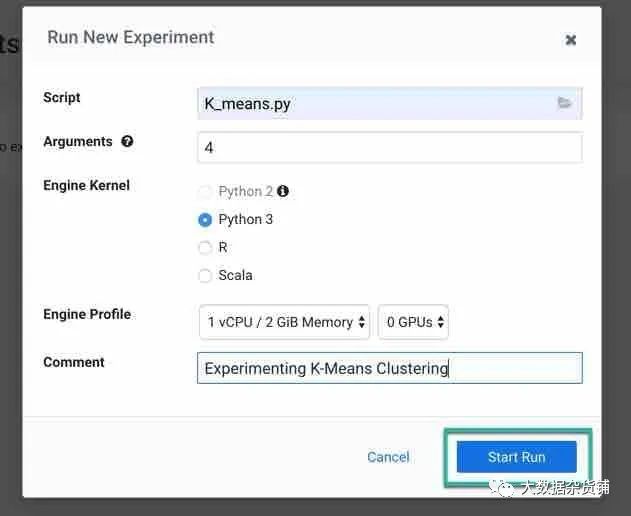Click the GPUs selector up-down arrows
Screen dimensions: 631x516
click(441, 322)
